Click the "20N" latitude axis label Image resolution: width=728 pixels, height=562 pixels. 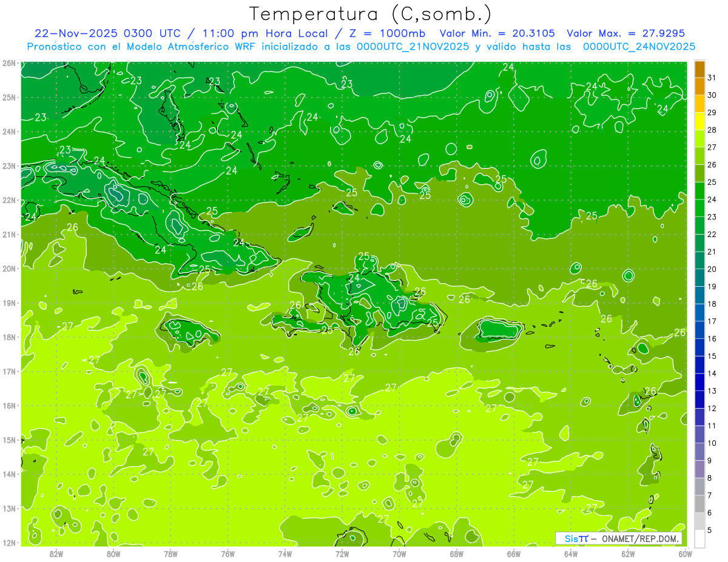coord(9,269)
